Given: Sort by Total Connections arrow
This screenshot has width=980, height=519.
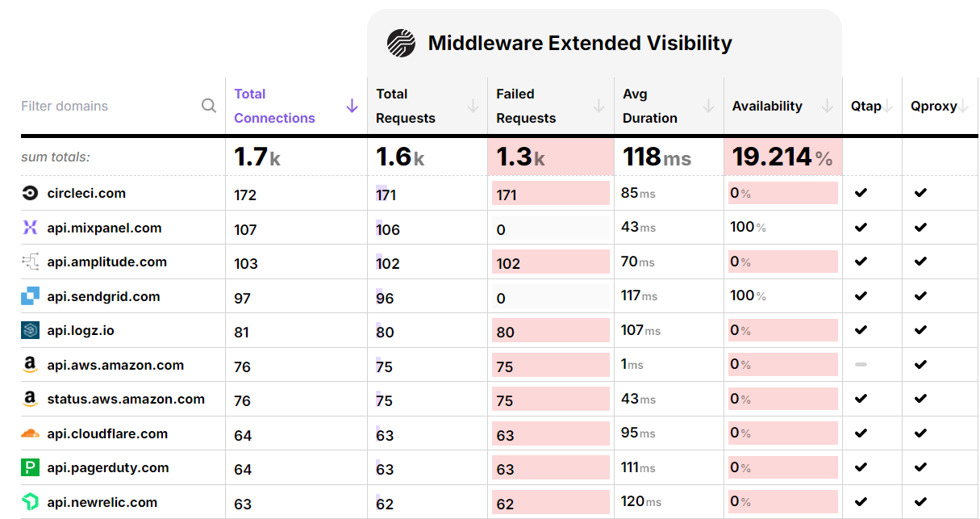Looking at the screenshot, I should click(x=352, y=106).
